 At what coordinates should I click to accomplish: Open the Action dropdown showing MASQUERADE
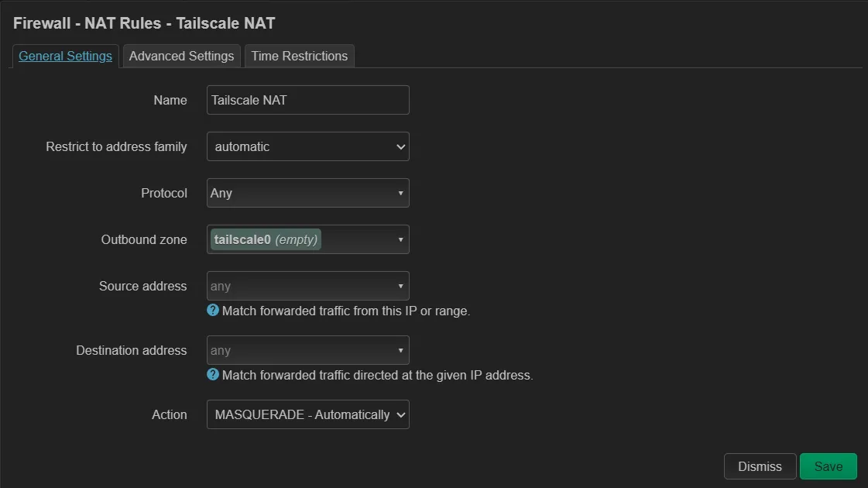point(307,414)
